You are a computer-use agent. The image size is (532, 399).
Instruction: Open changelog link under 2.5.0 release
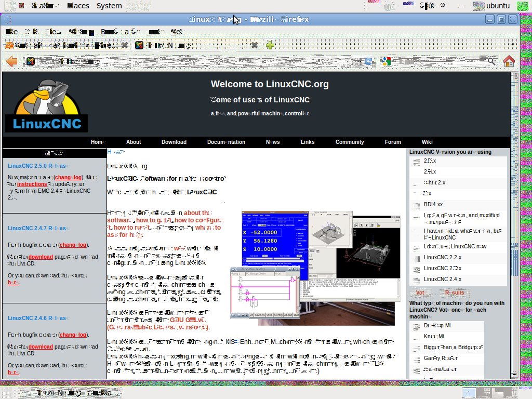coord(68,178)
